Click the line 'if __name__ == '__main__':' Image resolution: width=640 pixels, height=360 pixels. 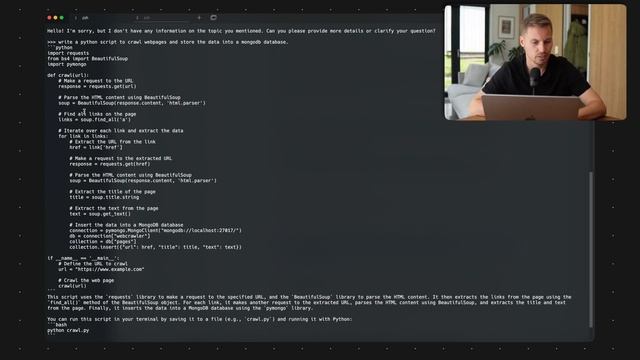point(83,258)
